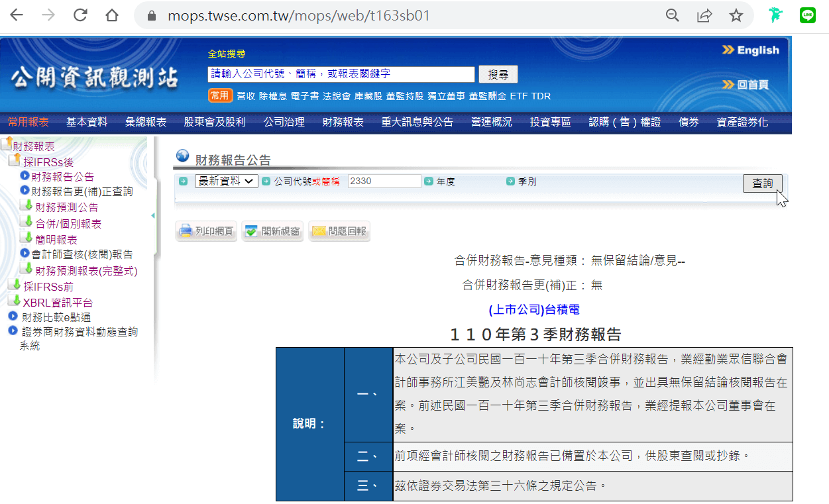Open 除權息 quick link
Screen dimensions: 829x504
(273, 96)
